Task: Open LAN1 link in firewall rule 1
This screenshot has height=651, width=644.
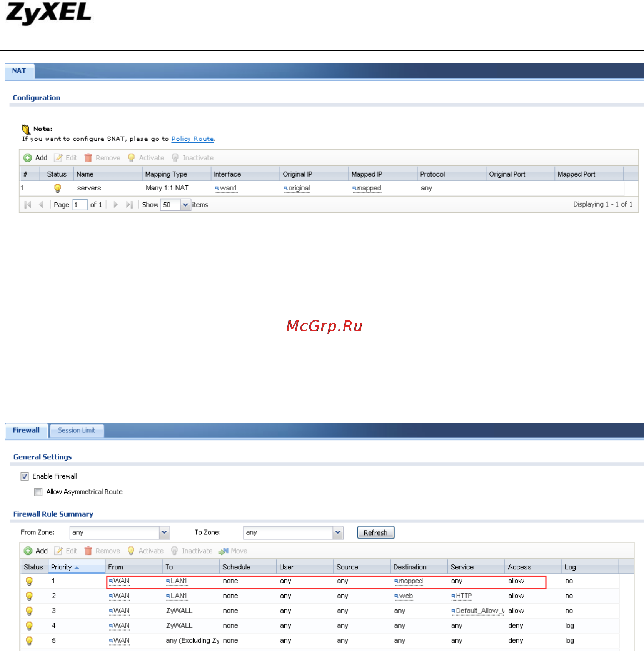Action: tap(177, 581)
